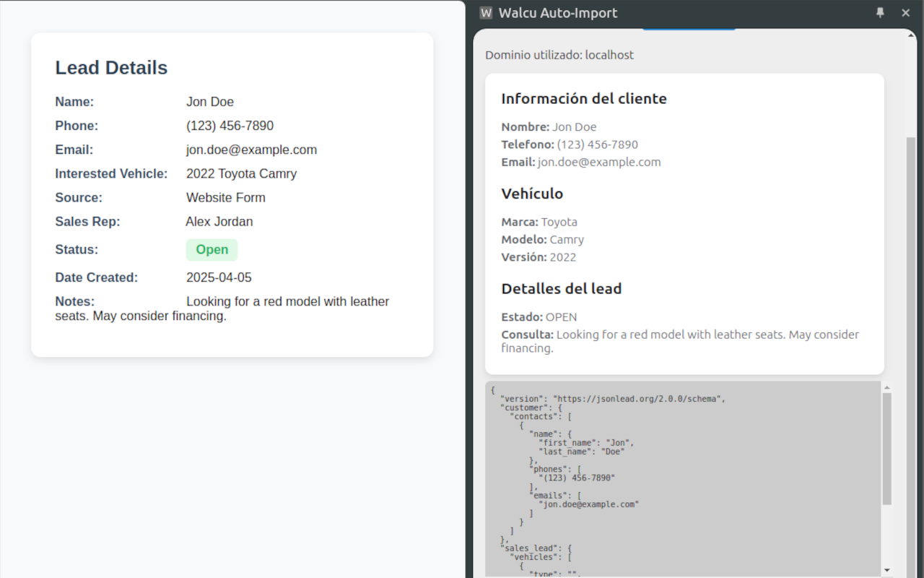This screenshot has height=578, width=924.
Task: Click the email value in Lead Details
Action: pyautogui.click(x=251, y=150)
